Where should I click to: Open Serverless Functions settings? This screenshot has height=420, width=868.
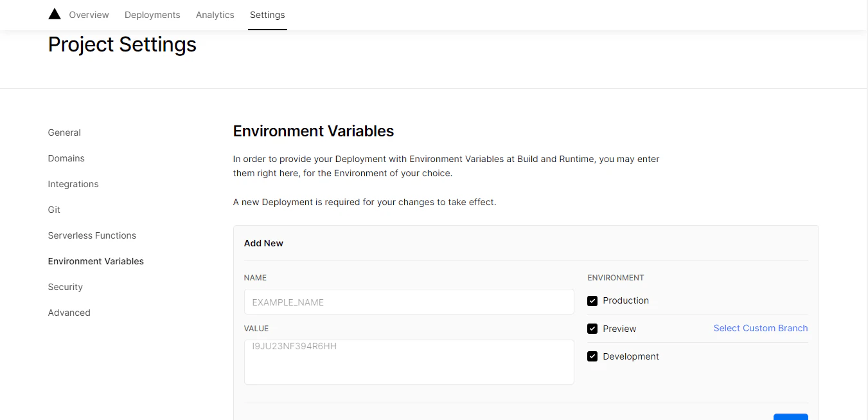pyautogui.click(x=91, y=235)
